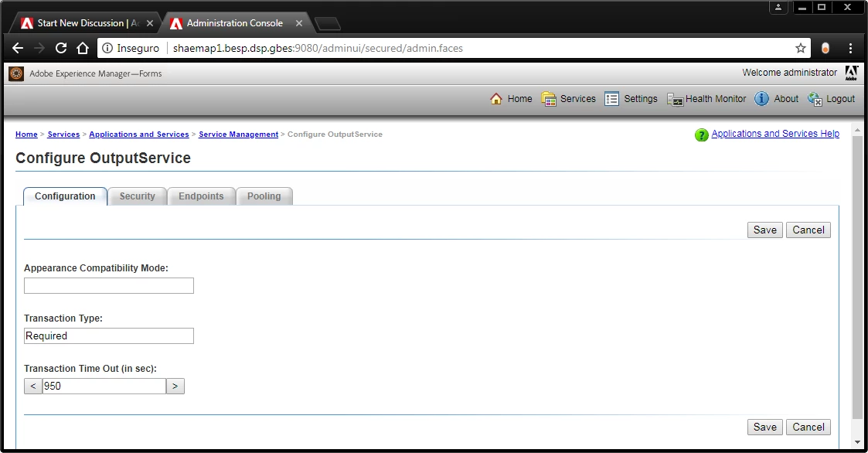Click the scrollbar down arrow
Viewport: 868px width, 453px height.
point(857,442)
